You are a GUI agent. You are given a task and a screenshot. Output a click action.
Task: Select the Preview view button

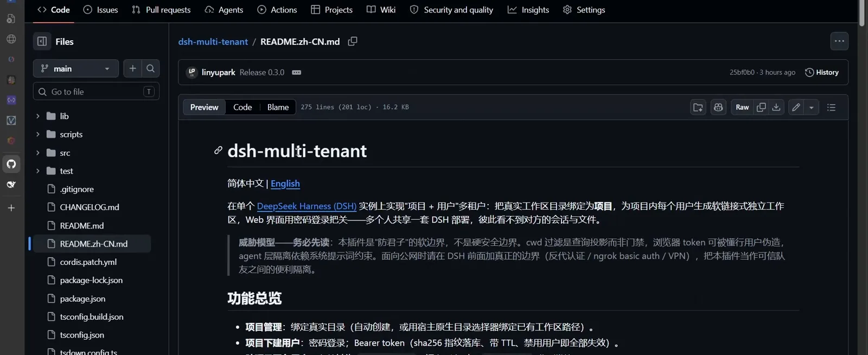(204, 107)
